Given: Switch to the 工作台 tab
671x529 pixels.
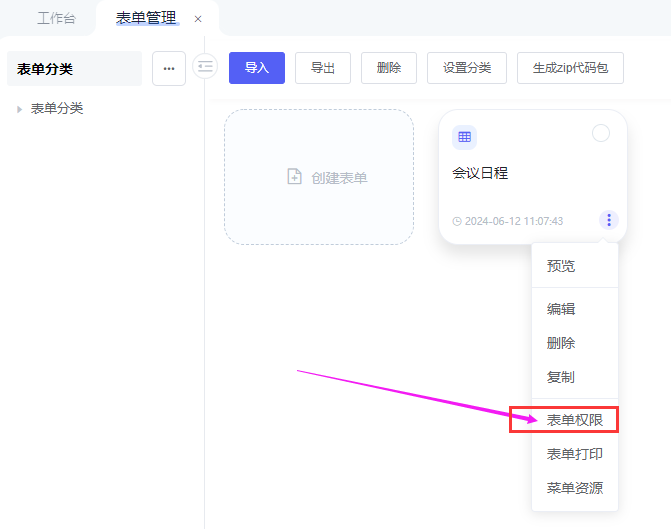Looking at the screenshot, I should [x=56, y=19].
